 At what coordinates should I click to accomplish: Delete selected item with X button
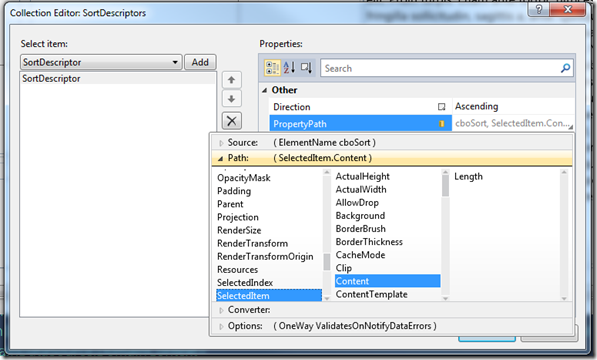coord(231,121)
